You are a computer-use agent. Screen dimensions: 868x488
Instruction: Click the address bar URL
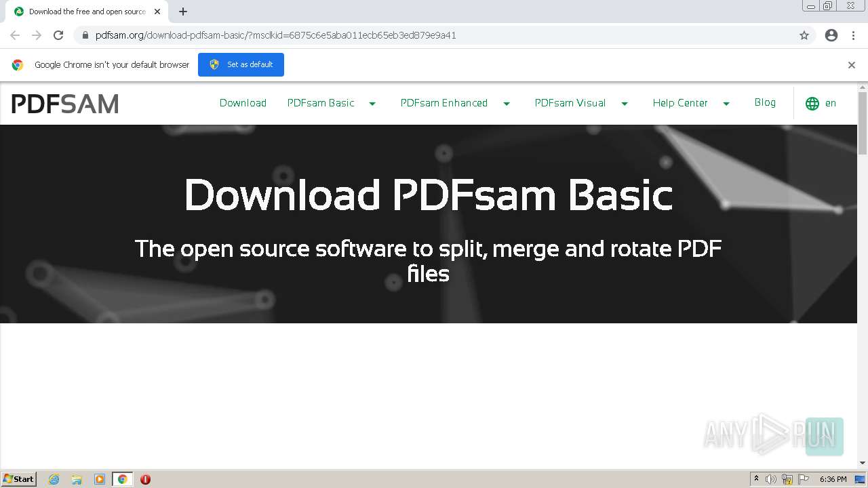[x=275, y=35]
